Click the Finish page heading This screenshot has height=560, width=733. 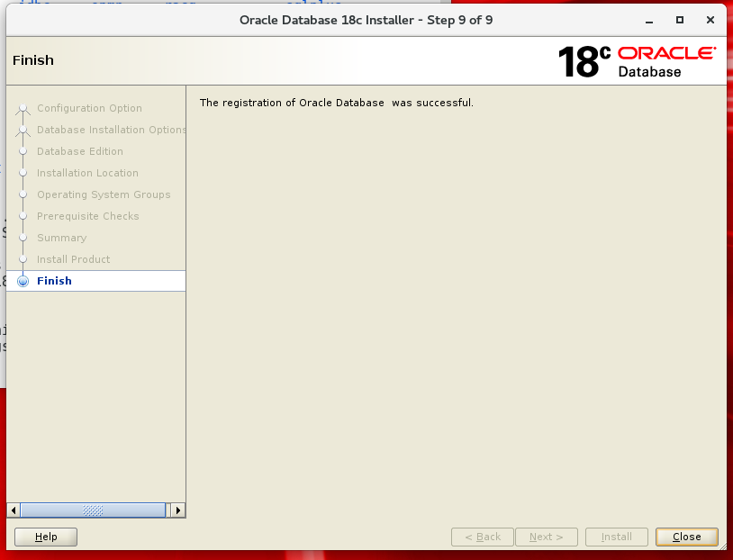tap(33, 60)
